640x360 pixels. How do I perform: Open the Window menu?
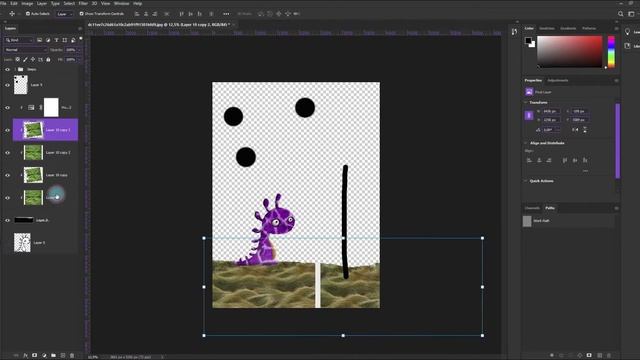point(121,3)
